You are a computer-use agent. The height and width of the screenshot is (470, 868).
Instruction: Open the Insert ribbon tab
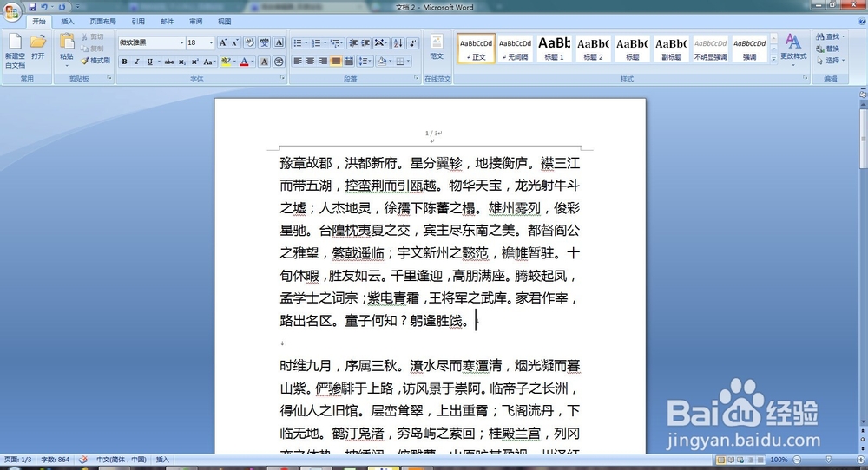point(68,22)
